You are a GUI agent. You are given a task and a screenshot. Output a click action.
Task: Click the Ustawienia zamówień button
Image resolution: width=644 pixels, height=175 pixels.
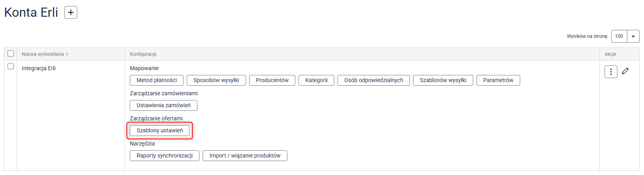[164, 105]
